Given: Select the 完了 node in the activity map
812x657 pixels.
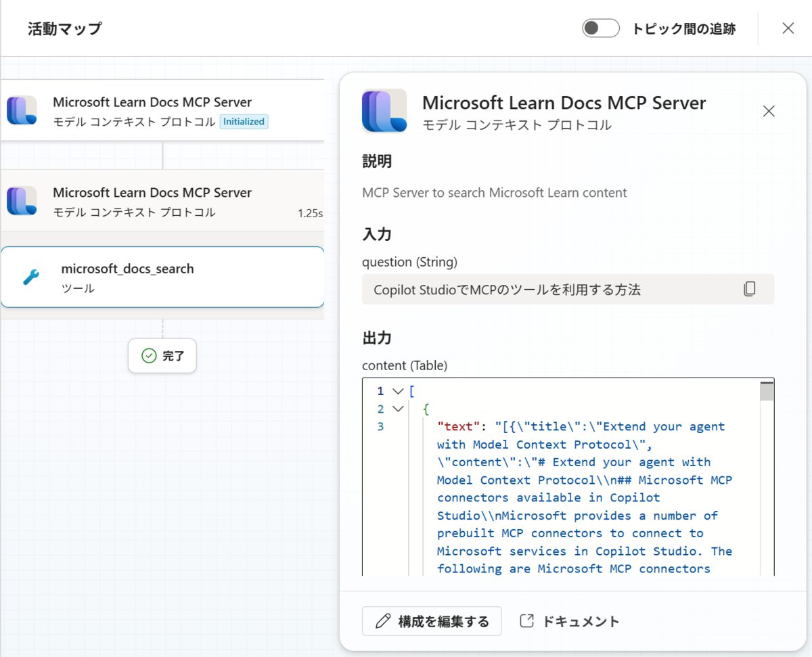Looking at the screenshot, I should [x=162, y=355].
